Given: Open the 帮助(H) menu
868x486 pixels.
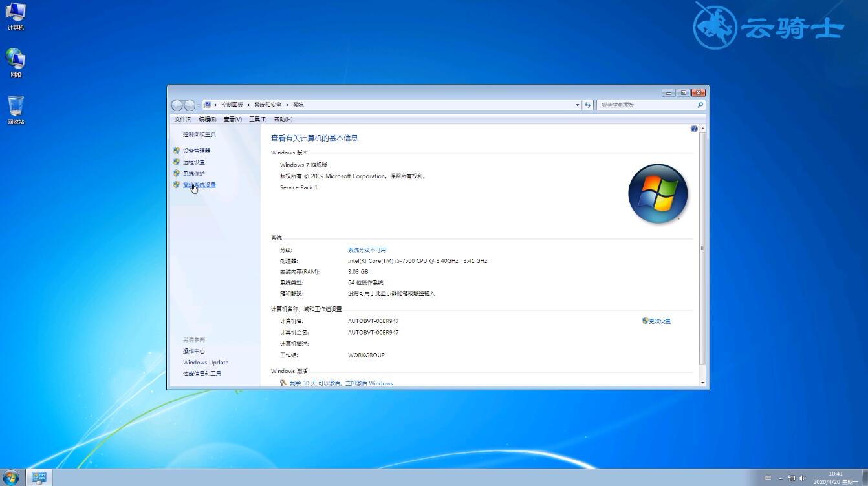Looking at the screenshot, I should (283, 119).
